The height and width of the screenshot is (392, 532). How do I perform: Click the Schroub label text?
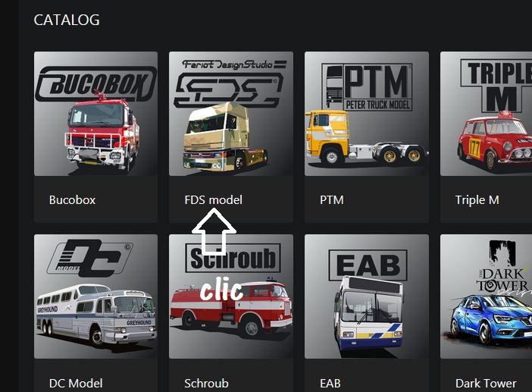pyautogui.click(x=206, y=383)
